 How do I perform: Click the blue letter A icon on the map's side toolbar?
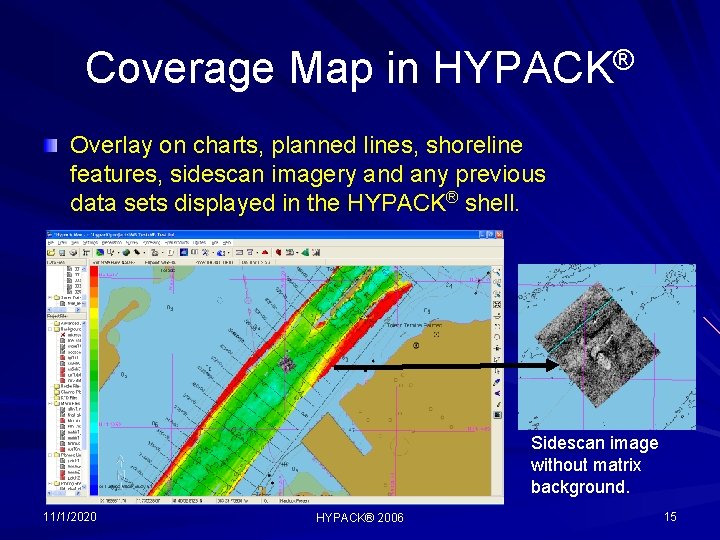[x=497, y=393]
